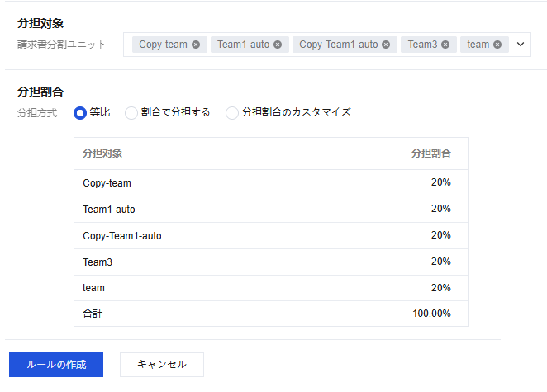Select the Team3 table row

tap(270, 262)
